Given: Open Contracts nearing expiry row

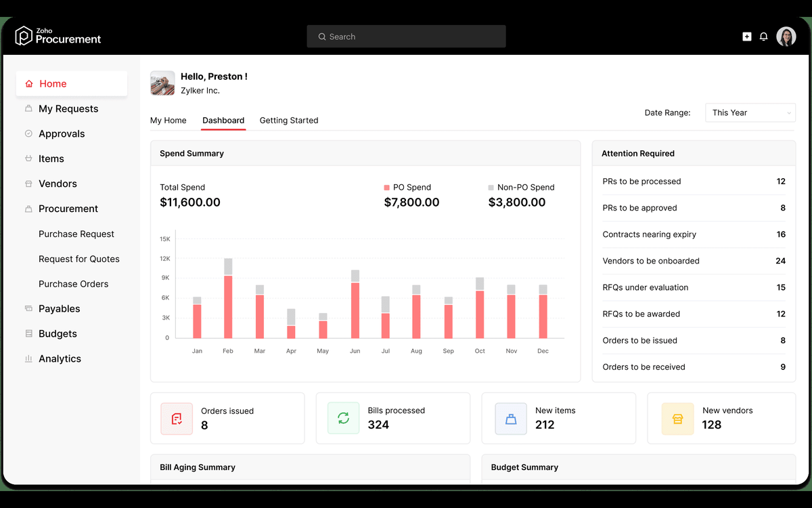Looking at the screenshot, I should point(694,234).
